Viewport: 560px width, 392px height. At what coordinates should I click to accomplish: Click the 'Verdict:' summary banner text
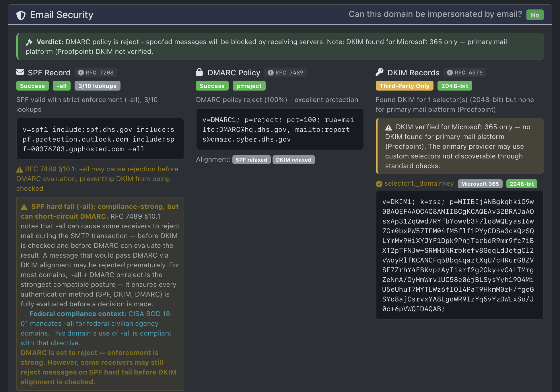(266, 47)
